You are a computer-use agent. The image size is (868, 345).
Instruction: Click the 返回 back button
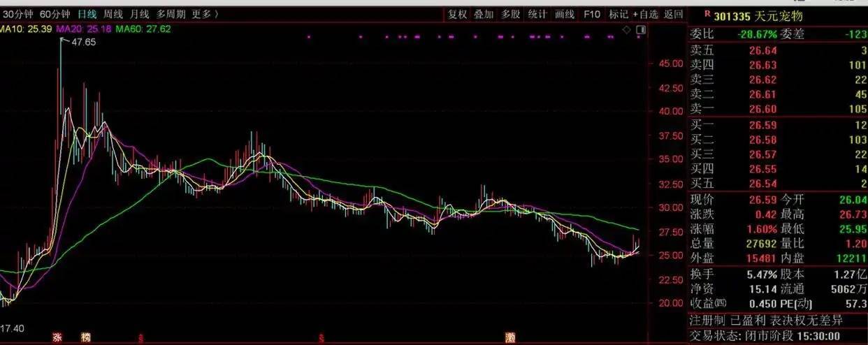(x=673, y=14)
